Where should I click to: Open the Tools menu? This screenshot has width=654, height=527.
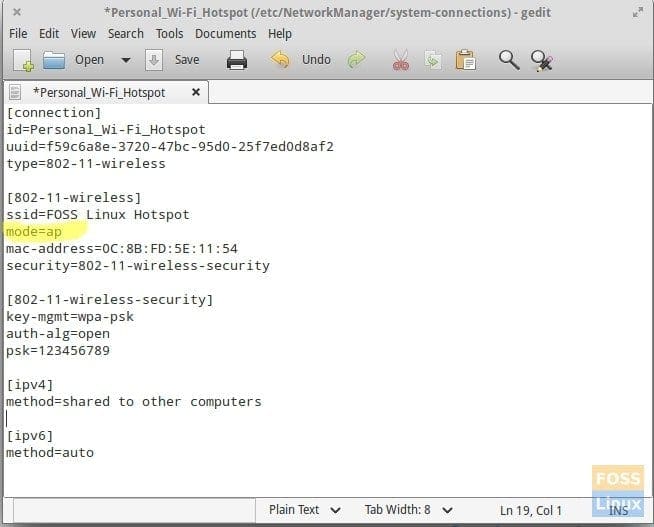point(169,33)
